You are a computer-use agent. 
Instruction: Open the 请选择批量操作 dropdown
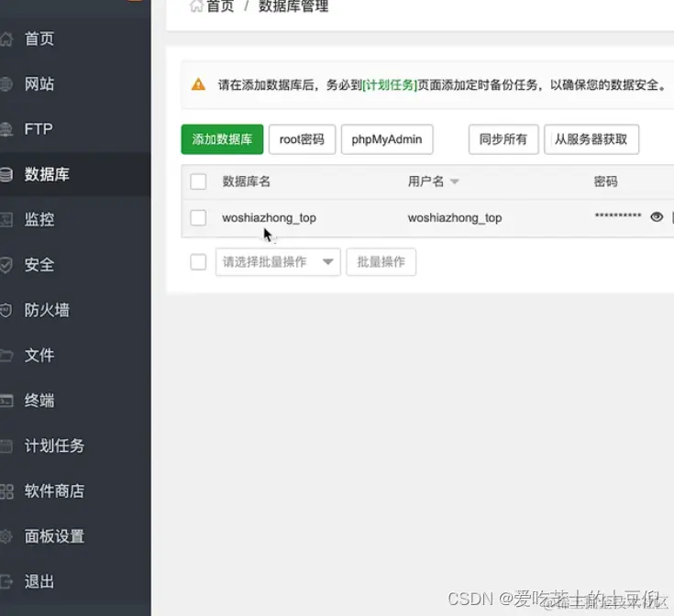278,262
